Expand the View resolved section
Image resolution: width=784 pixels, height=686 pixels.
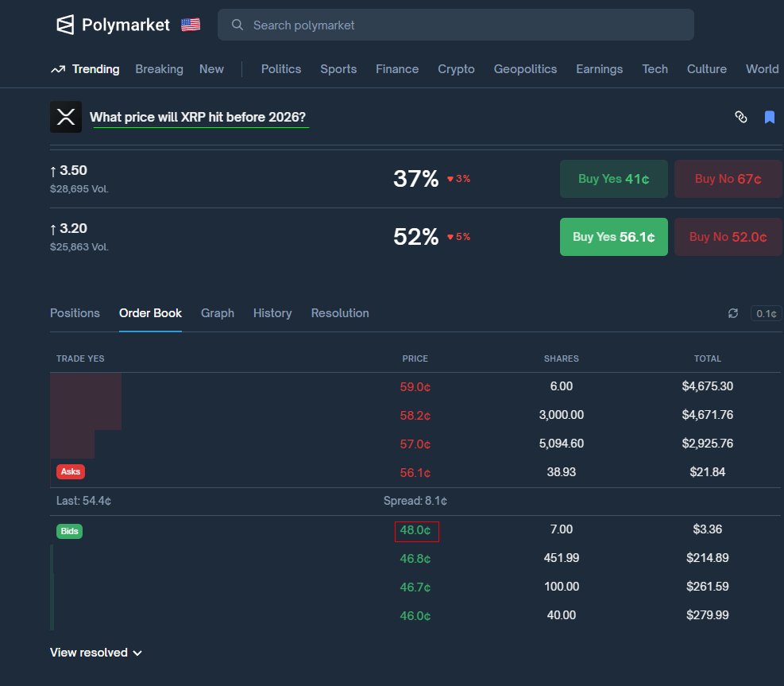coord(96,653)
